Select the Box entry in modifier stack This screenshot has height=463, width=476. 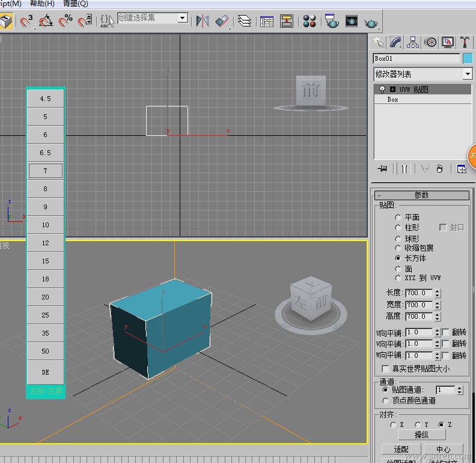392,100
